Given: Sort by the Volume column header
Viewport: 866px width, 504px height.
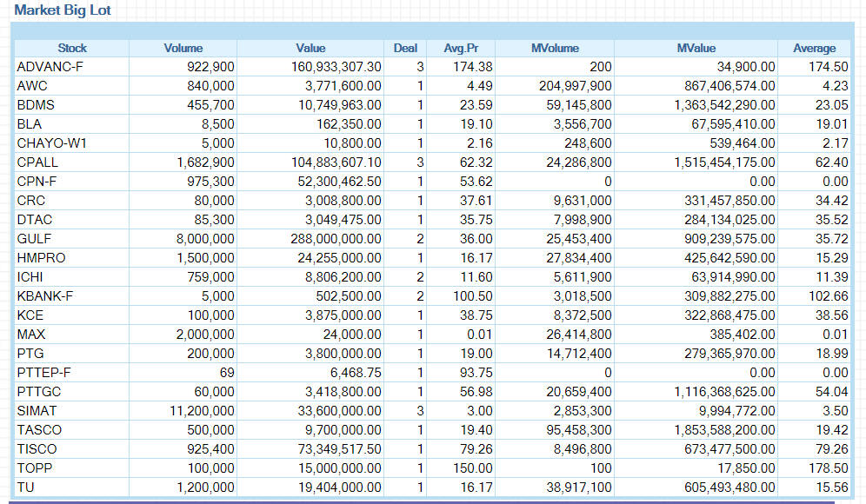Looking at the screenshot, I should point(183,49).
